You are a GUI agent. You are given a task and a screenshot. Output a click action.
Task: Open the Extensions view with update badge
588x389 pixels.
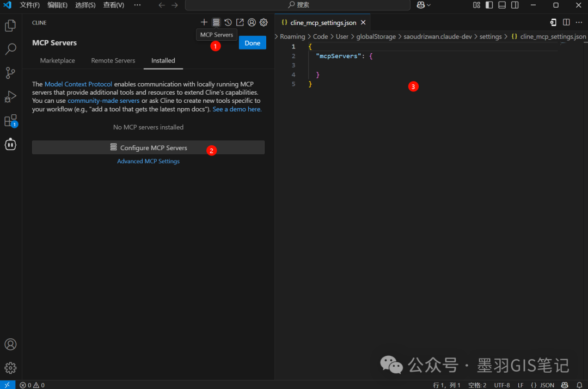point(10,120)
